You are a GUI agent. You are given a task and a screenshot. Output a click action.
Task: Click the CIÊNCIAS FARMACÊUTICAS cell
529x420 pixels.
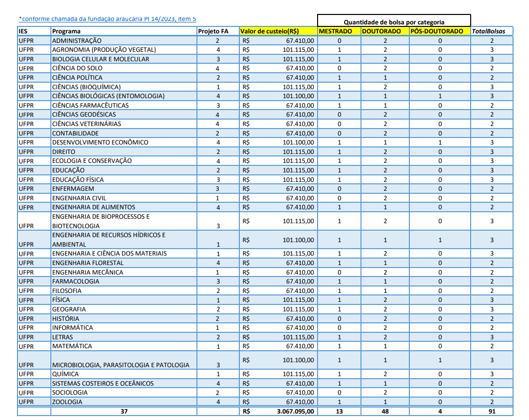[x=124, y=105]
